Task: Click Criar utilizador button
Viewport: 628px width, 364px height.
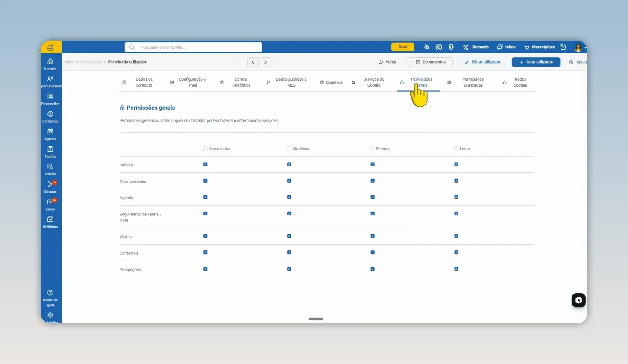Action: (536, 62)
